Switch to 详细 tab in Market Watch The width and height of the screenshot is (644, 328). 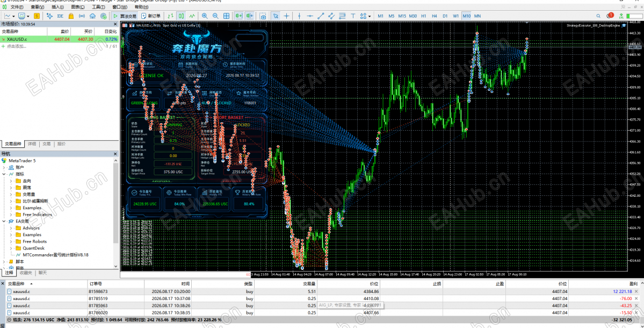[32, 144]
